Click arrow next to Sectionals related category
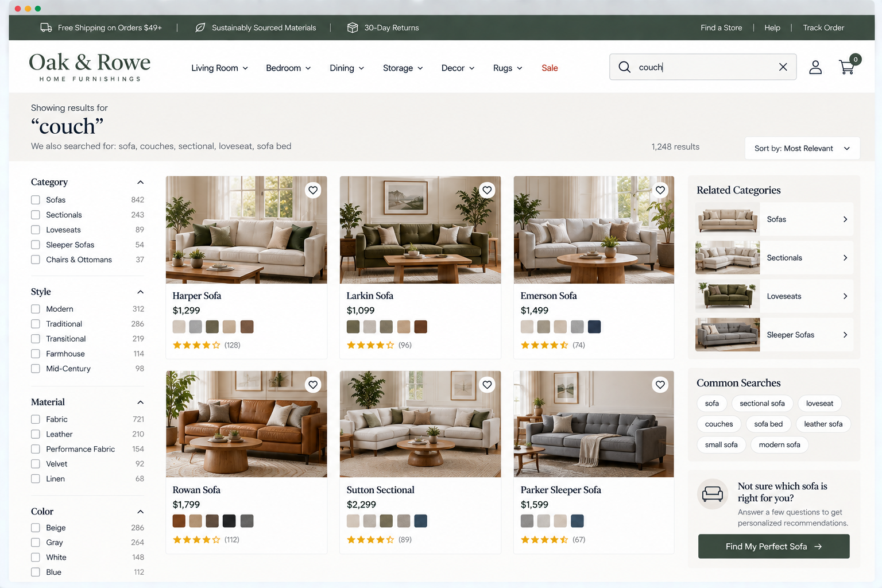The image size is (882, 588). tap(845, 258)
